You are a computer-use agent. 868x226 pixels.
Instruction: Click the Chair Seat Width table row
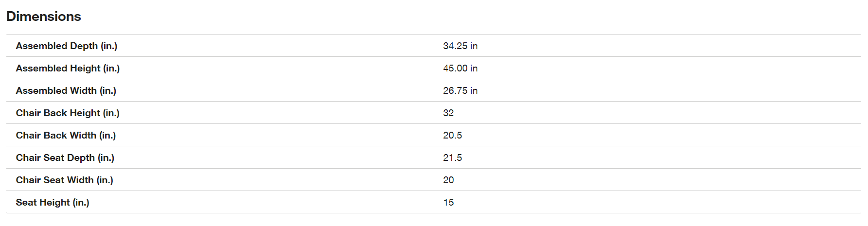tap(434, 180)
